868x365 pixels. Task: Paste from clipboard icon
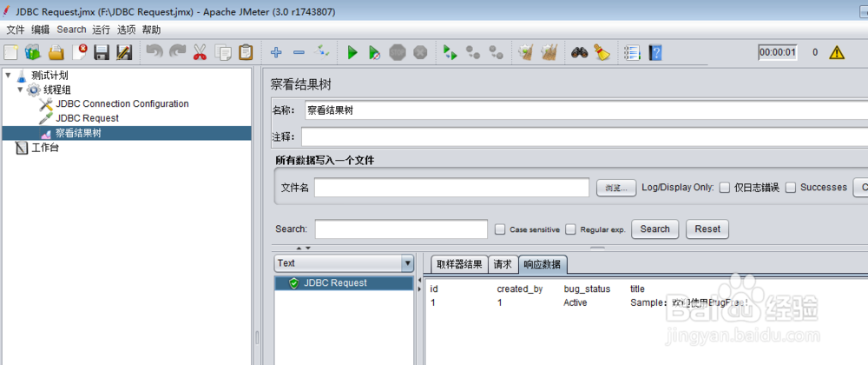246,53
